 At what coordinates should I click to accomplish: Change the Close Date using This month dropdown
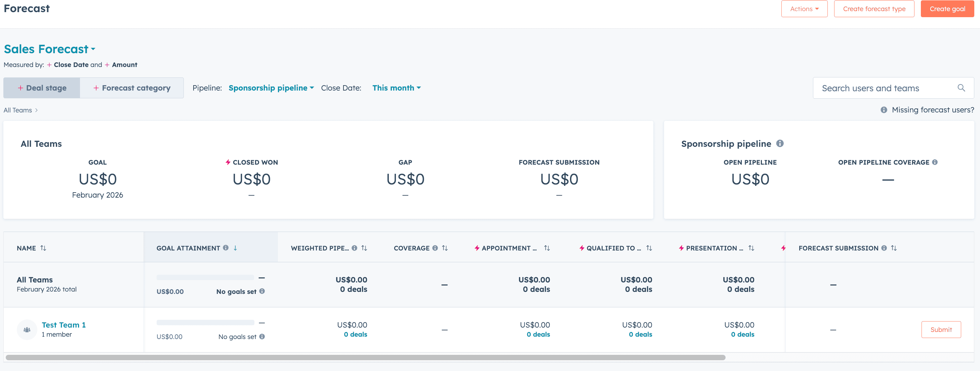(x=397, y=88)
